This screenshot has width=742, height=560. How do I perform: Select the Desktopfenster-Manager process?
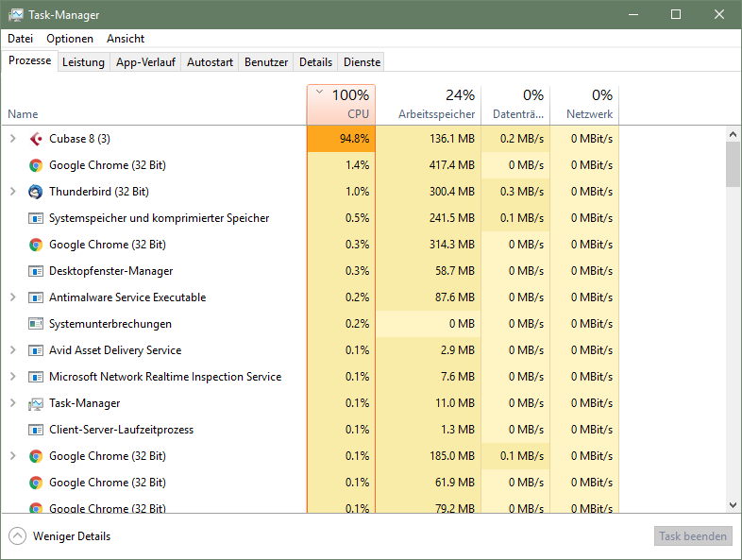coord(110,271)
